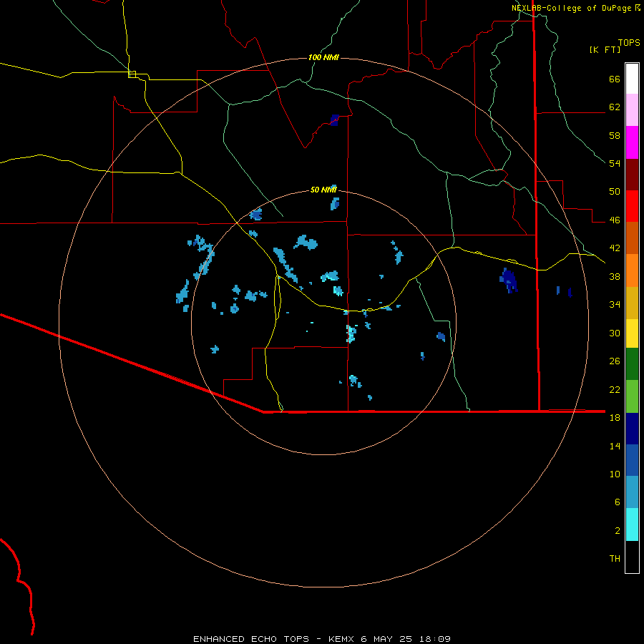Click the cyan swatch beside 2

[x=632, y=525]
